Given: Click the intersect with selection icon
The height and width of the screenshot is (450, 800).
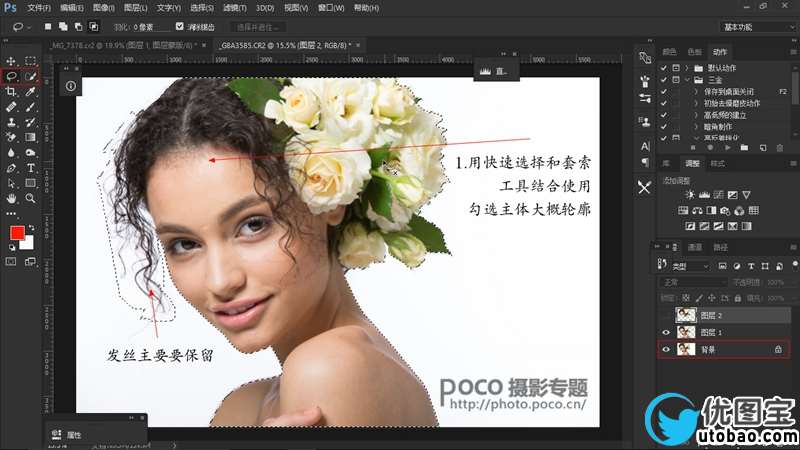Looking at the screenshot, I should pos(94,27).
